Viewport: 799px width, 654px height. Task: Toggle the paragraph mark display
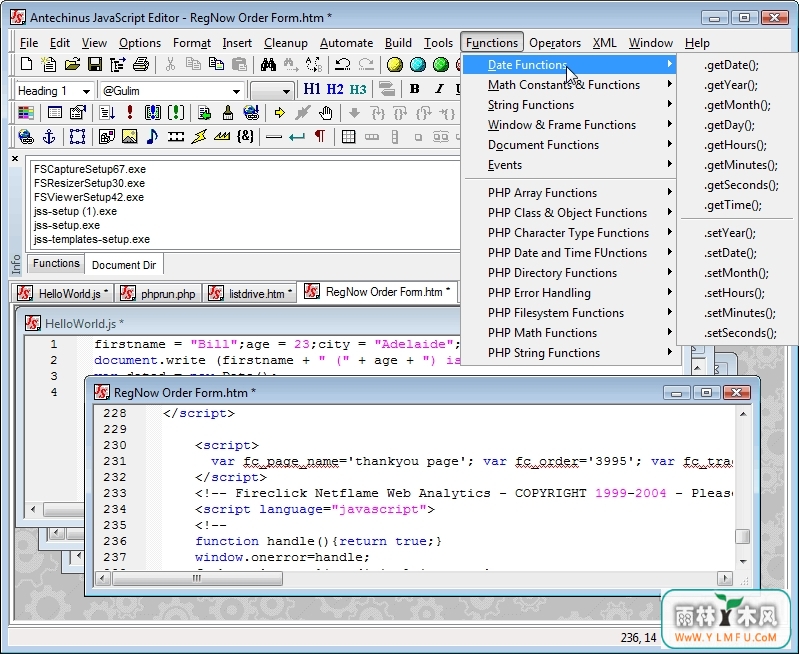pos(320,137)
